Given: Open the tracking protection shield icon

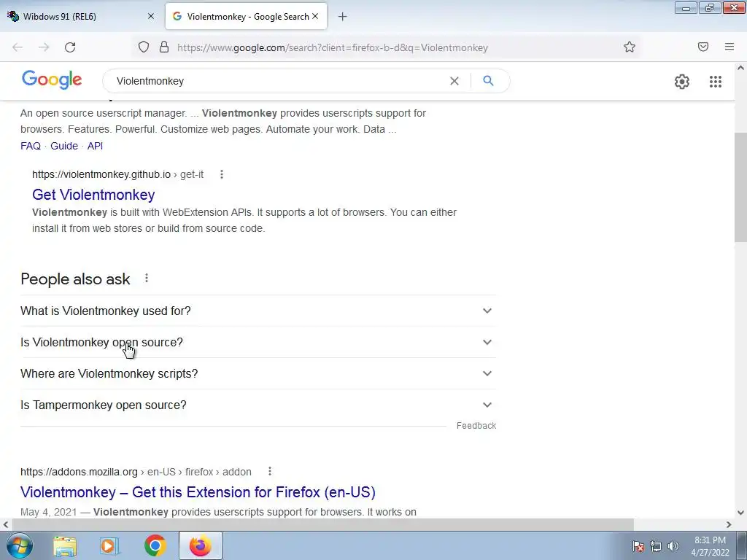Looking at the screenshot, I should 144,47.
